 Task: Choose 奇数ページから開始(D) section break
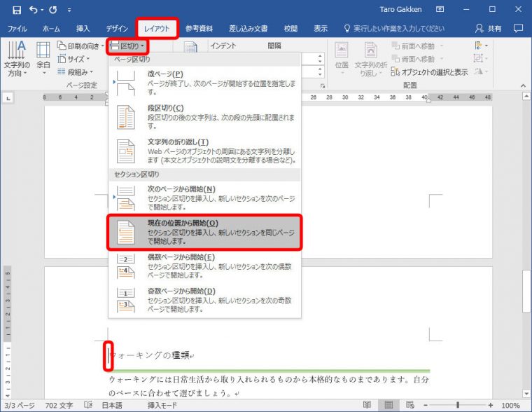(204, 301)
